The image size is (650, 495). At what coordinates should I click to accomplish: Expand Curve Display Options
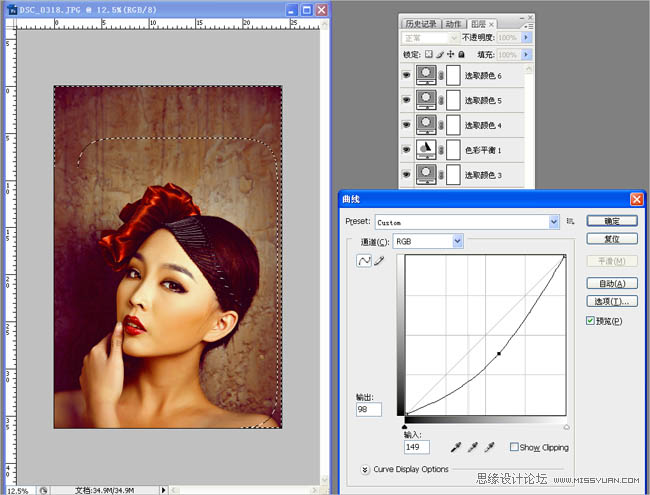point(364,468)
